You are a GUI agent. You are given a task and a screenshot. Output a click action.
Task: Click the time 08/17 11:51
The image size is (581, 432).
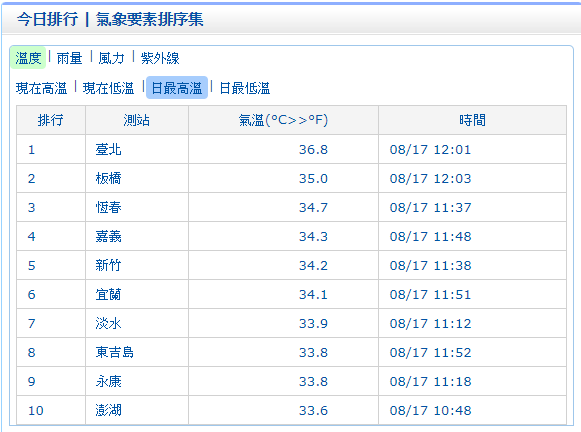430,295
